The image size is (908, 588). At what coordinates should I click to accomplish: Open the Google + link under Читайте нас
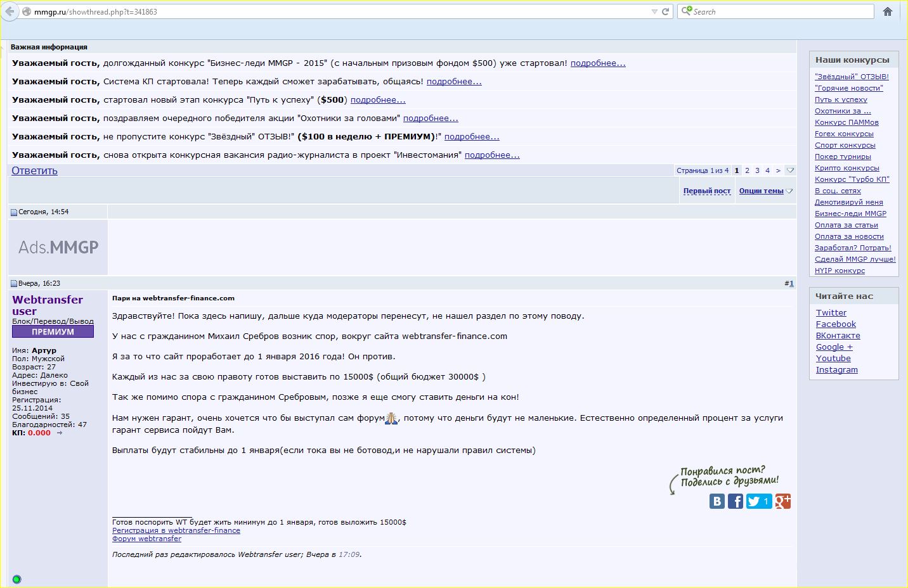coord(834,347)
